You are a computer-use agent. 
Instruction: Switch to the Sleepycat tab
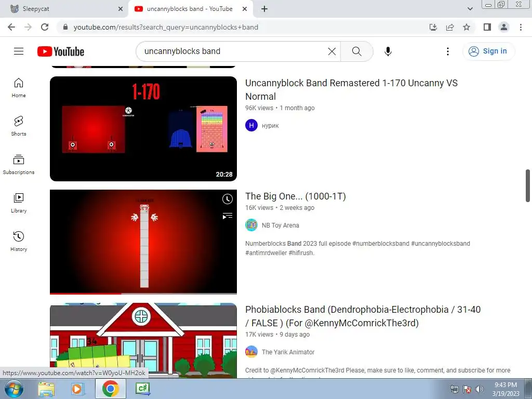pos(63,9)
